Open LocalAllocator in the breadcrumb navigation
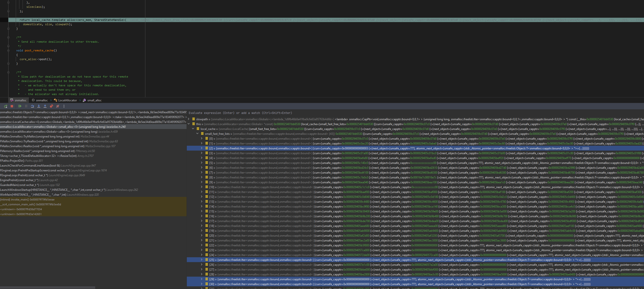Screen dimensions: 644x289 [67, 100]
